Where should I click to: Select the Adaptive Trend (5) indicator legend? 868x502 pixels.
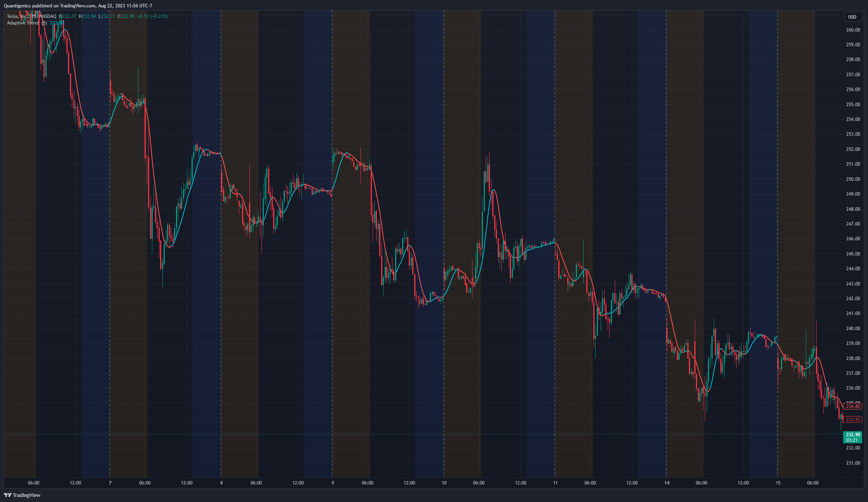[27, 23]
